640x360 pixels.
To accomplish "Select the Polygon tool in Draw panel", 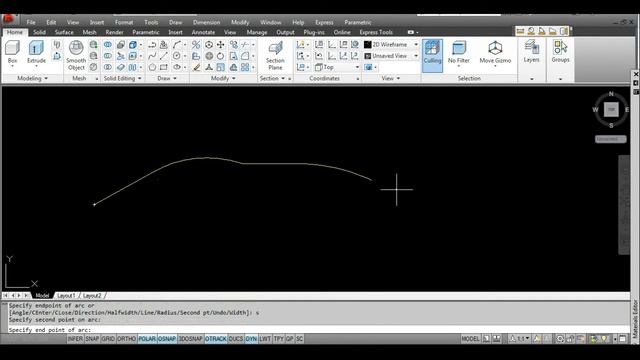I will click(152, 67).
